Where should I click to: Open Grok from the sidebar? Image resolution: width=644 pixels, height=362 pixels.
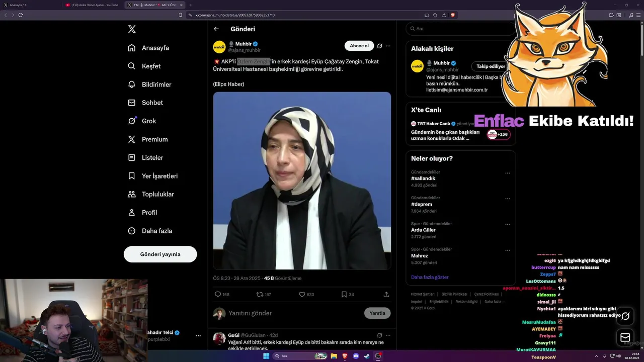point(142,121)
